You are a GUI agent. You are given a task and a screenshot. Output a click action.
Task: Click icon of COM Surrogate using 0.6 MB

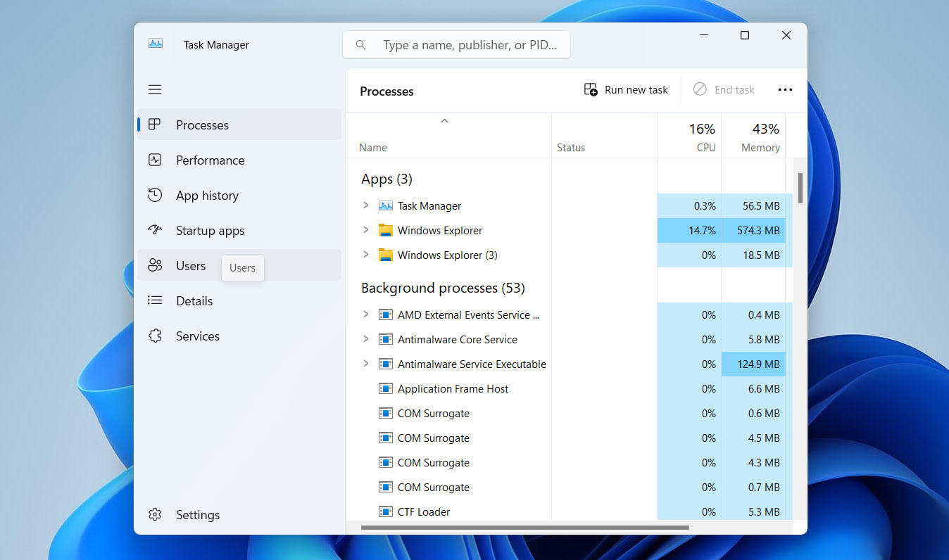385,413
